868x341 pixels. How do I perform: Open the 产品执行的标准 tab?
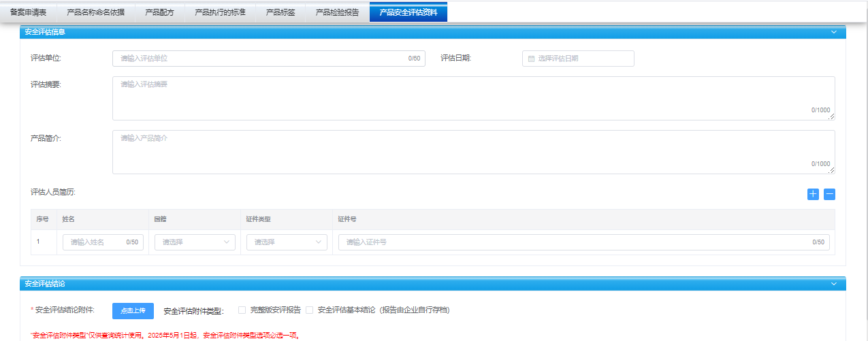(220, 12)
